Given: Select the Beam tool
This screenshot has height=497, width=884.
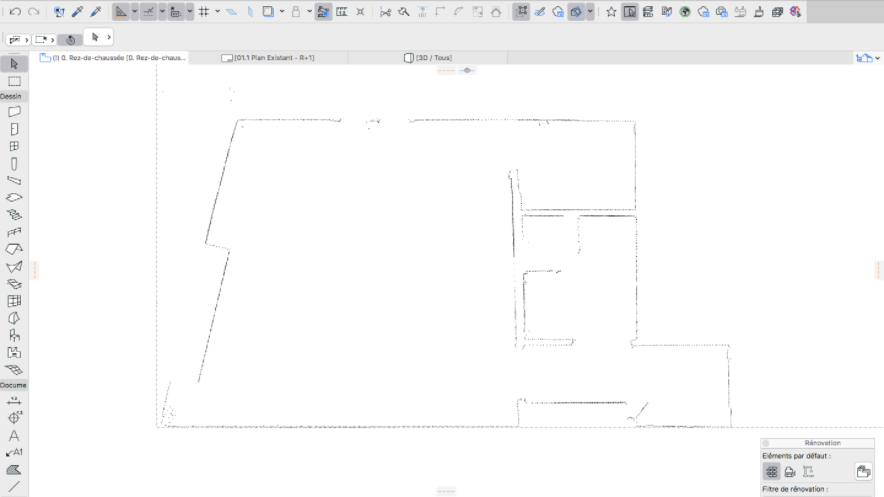Looking at the screenshot, I should tap(14, 181).
